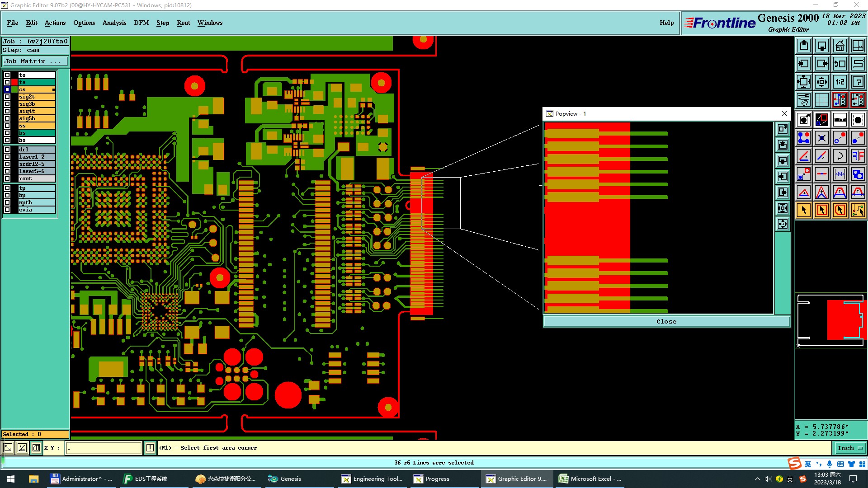Click the grid display icon
Image resolution: width=868 pixels, height=488 pixels.
(x=821, y=100)
